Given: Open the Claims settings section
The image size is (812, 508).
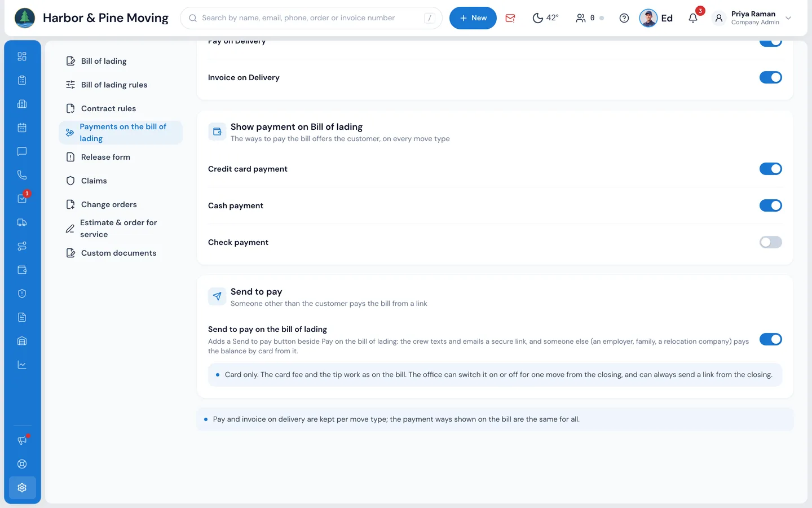Looking at the screenshot, I should tap(121, 181).
